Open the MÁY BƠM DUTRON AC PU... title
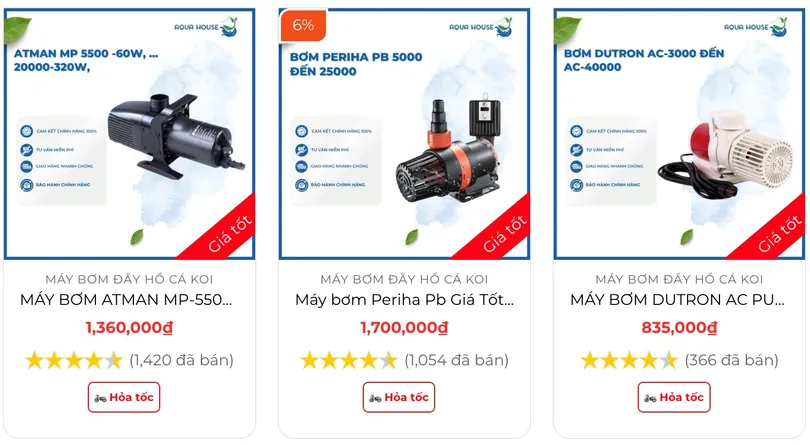The height and width of the screenshot is (445, 810). 678,300
